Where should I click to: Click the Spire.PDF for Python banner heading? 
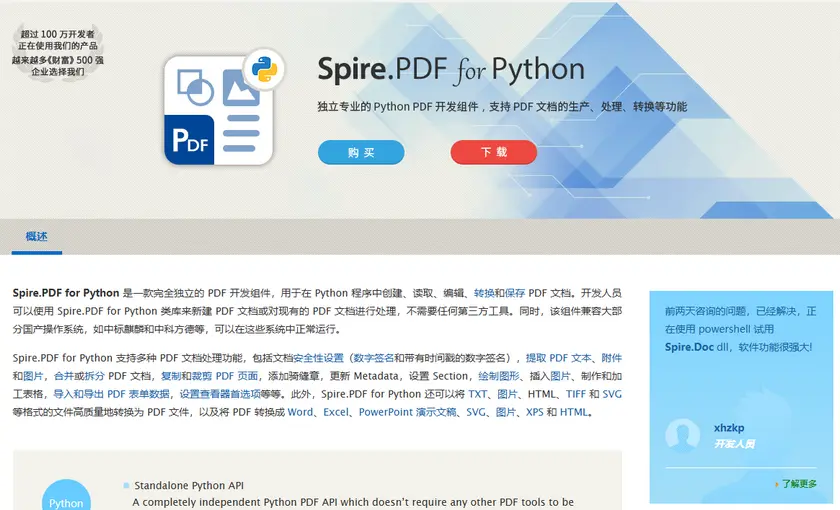pyautogui.click(x=451, y=71)
